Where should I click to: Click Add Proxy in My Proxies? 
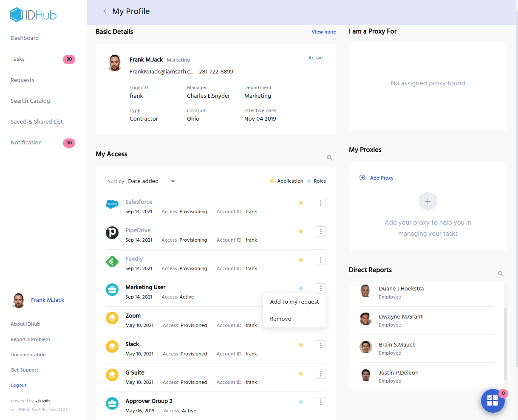376,178
